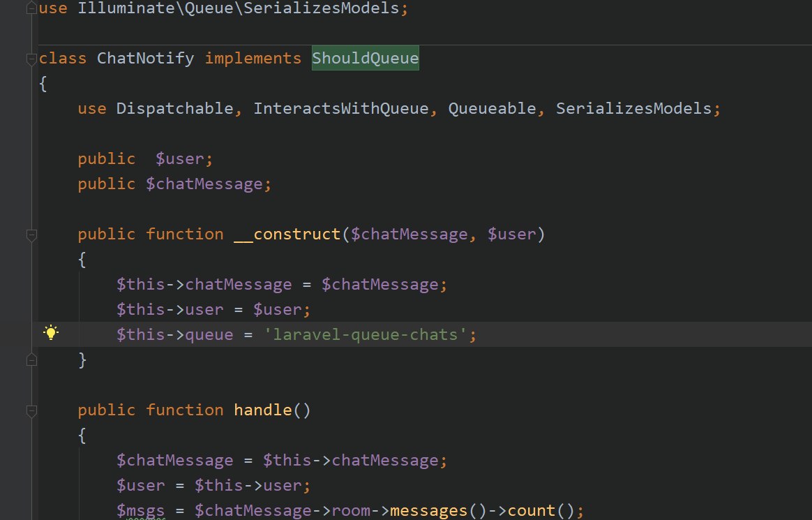This screenshot has width=812, height=520.
Task: Click $this->chatMessage in the constructor body
Action: pos(204,284)
